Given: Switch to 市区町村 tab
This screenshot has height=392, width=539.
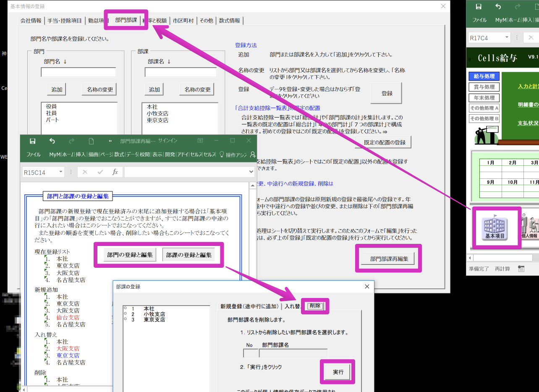Looking at the screenshot, I should tap(183, 21).
